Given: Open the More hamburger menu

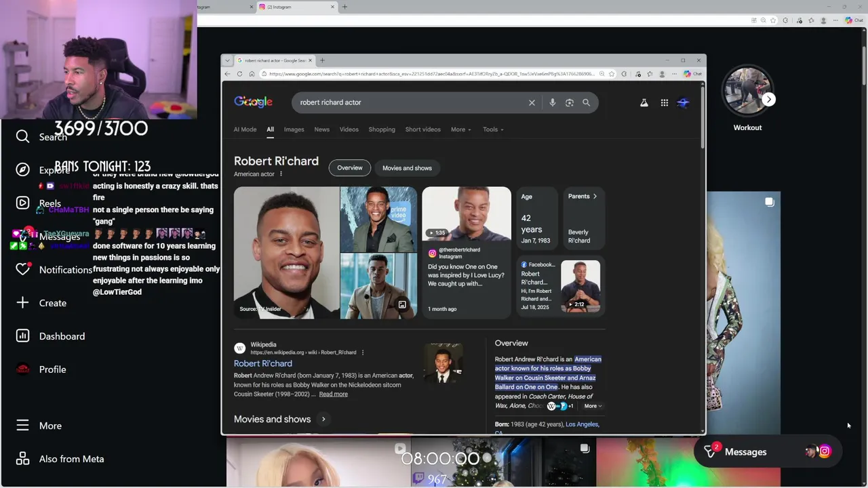Looking at the screenshot, I should 39,425.
